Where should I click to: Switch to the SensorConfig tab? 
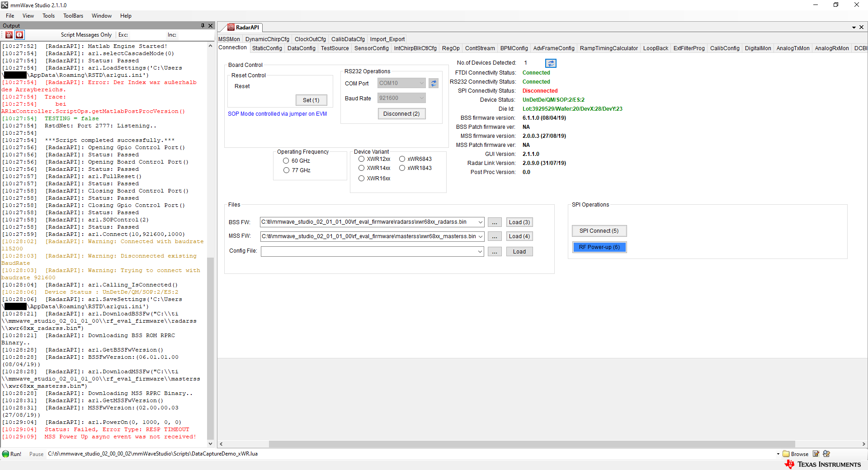tap(371, 48)
